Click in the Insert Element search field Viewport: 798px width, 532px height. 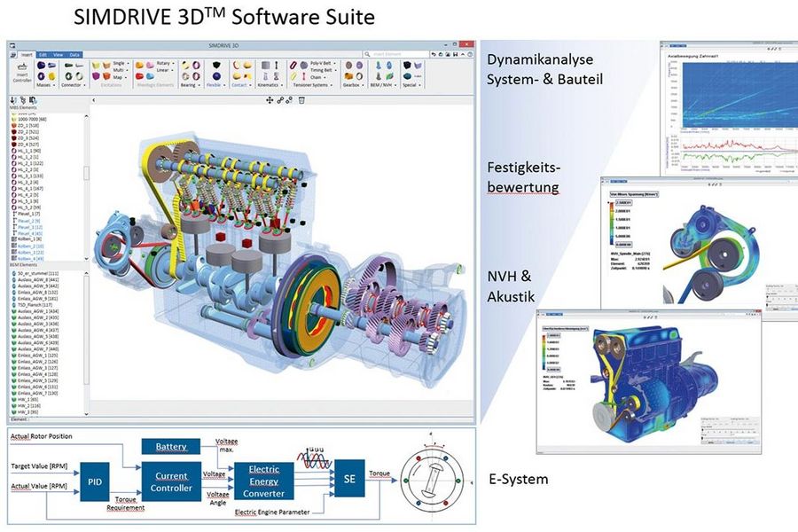coord(396,54)
